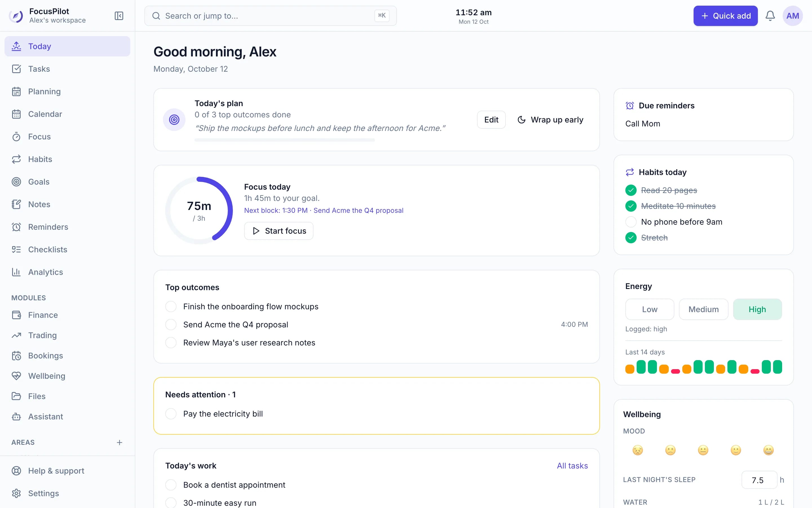Add a new area with the plus icon

pyautogui.click(x=120, y=443)
